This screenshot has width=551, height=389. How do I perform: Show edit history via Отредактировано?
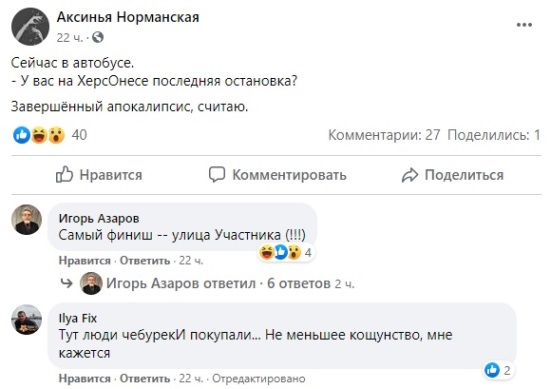click(259, 378)
